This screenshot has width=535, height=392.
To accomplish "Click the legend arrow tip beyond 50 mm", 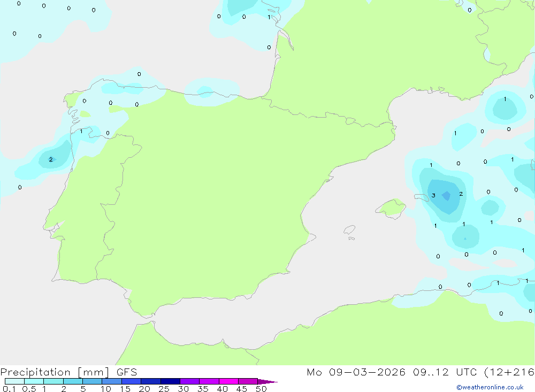I will (267, 382).
